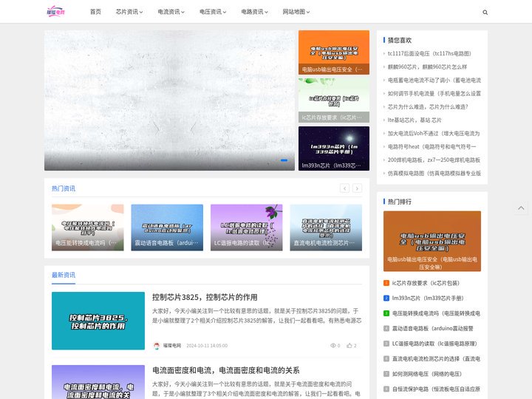Open article title 控制芯片3825，控制芯片的作用
Screen dimensions: 532x399
click(205, 297)
